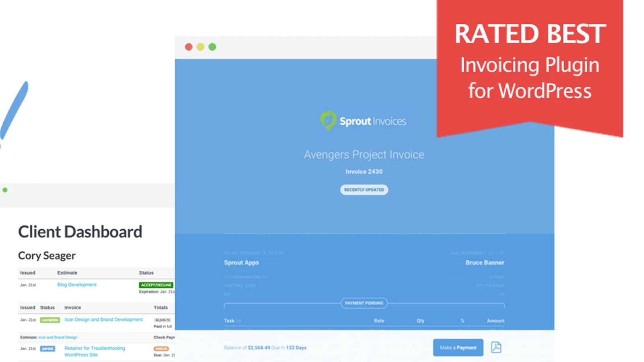The image size is (644, 362).
Task: Click the green dot on Client Dashboard window
Action: [5, 190]
